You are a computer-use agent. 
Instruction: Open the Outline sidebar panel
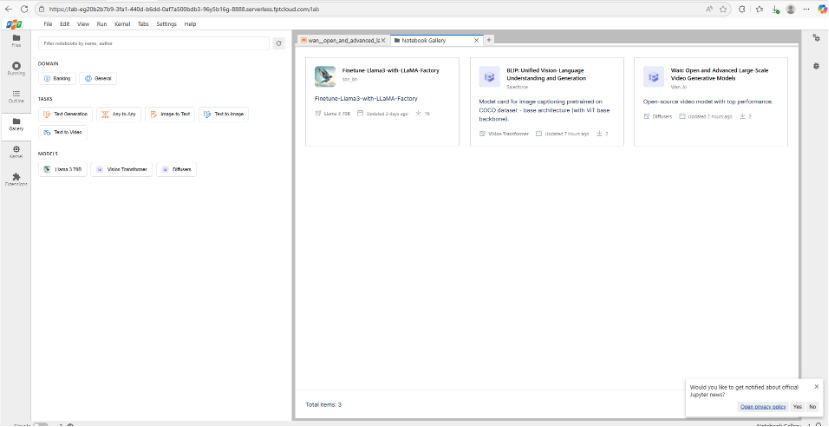pos(16,97)
